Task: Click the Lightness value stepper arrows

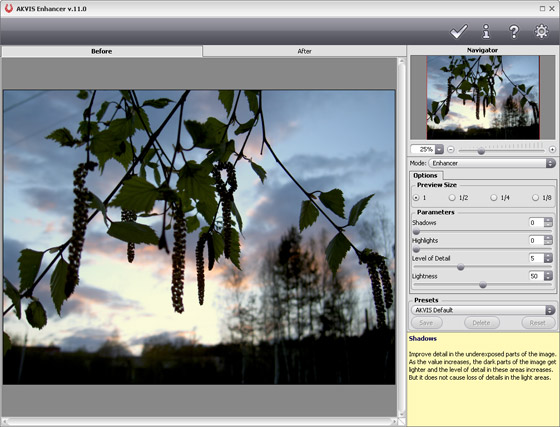Action: [548, 276]
